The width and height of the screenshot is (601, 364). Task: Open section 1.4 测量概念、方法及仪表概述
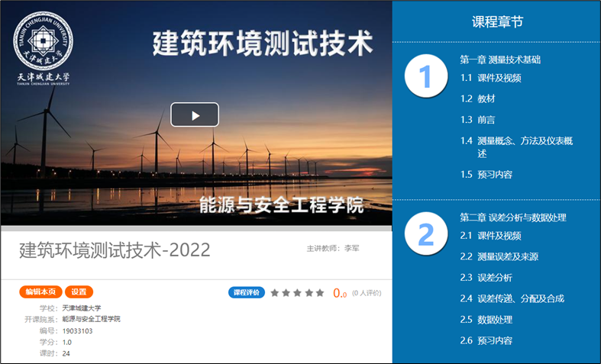(x=516, y=147)
